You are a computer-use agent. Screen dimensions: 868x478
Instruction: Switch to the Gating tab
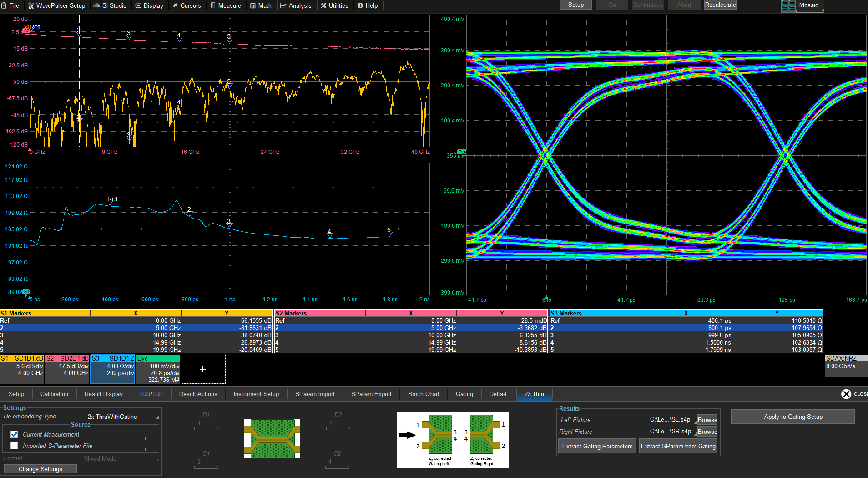point(464,394)
